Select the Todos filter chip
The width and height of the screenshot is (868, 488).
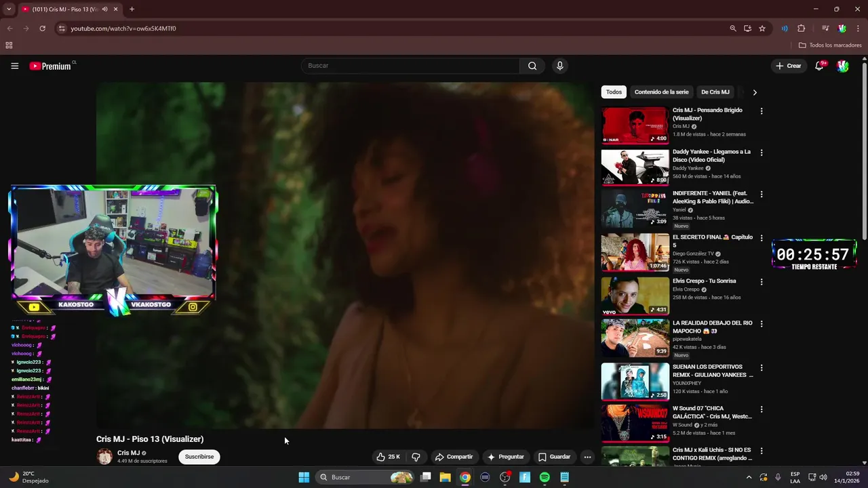614,92
